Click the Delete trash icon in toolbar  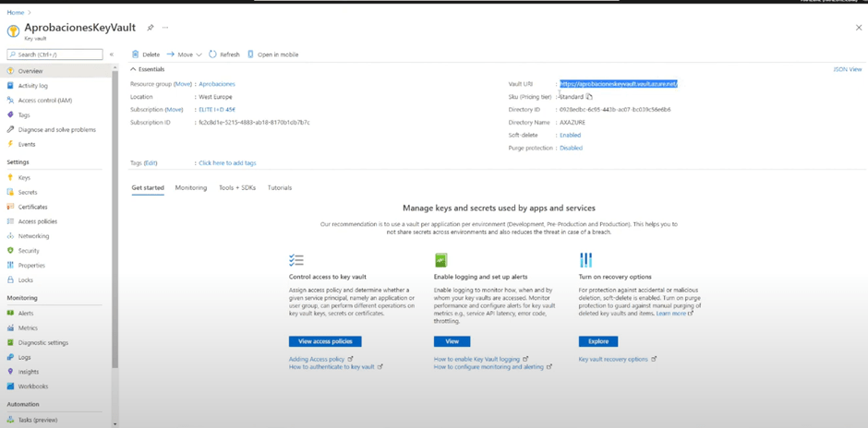(x=136, y=54)
